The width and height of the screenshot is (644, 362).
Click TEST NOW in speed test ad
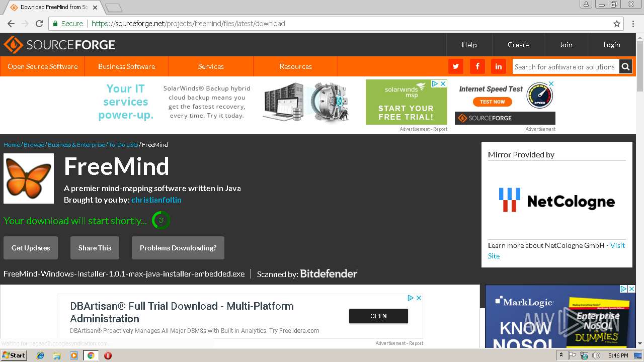(492, 102)
